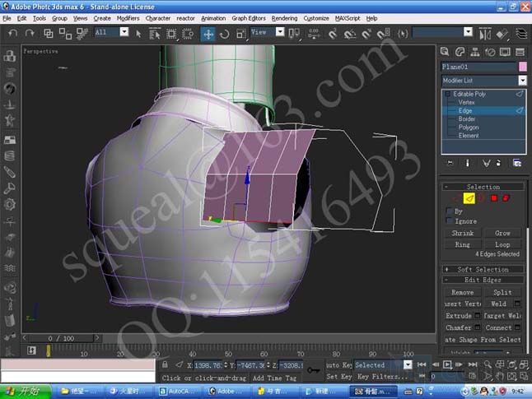532x399 pixels.
Task: Activate the Bind to Space Warp tool
Action: click(x=82, y=33)
